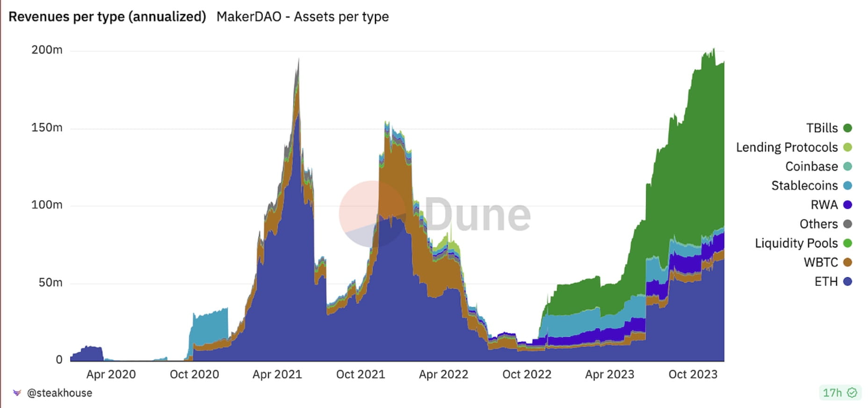Viewport: 868px width, 408px height.
Task: Click the Liquidity Pools color dot
Action: pyautogui.click(x=847, y=243)
